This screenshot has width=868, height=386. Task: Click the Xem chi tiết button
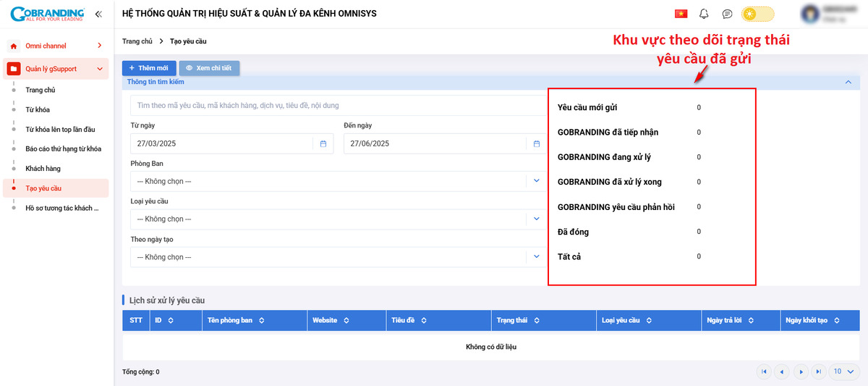[x=209, y=68]
